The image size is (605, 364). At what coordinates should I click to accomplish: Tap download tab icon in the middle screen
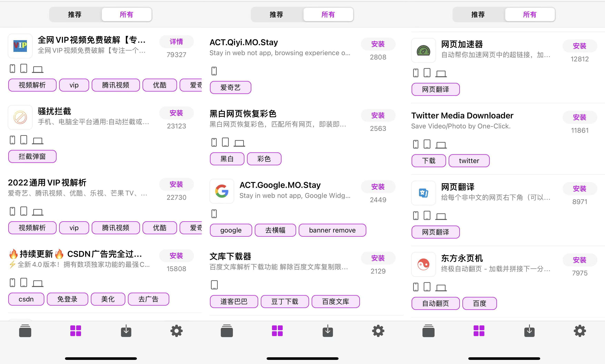click(x=328, y=331)
